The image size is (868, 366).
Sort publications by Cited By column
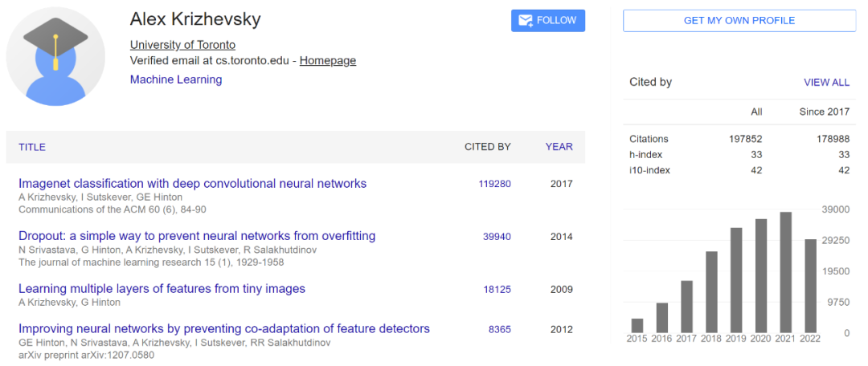[x=487, y=147]
